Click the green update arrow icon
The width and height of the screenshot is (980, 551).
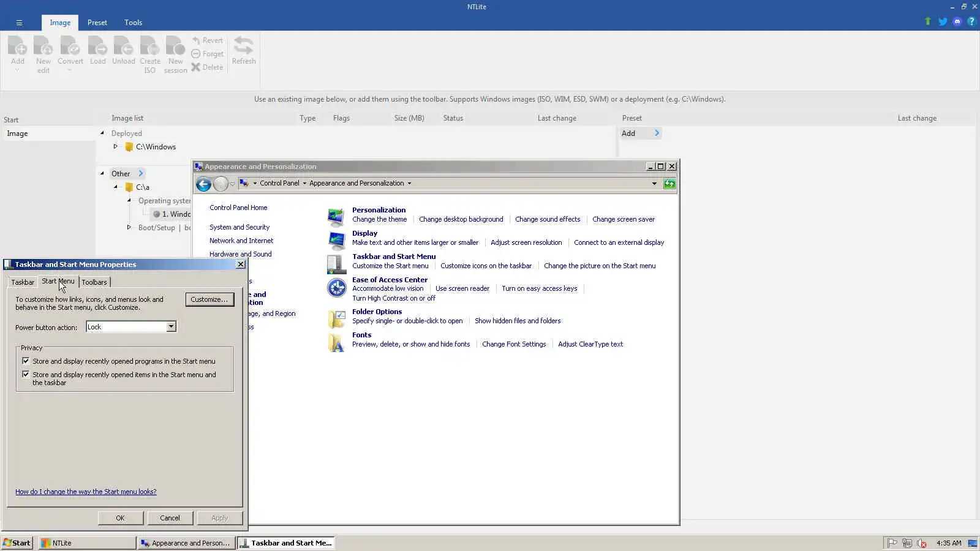point(928,21)
